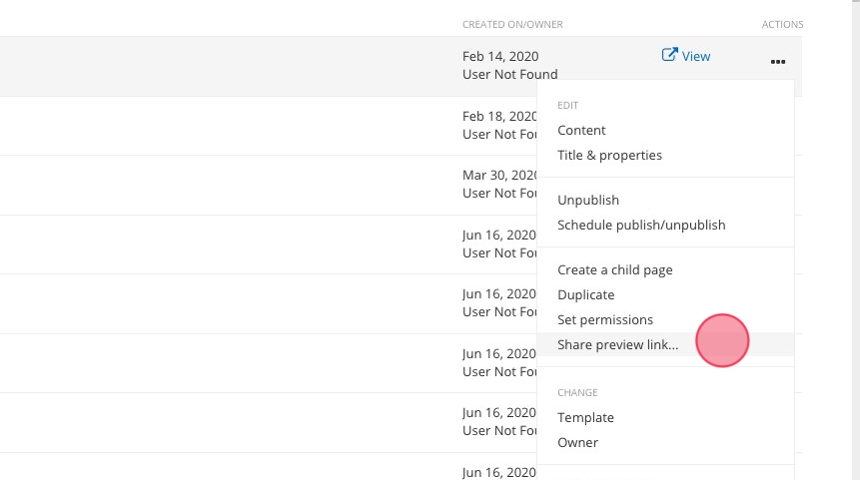Click the external link icon beside View
This screenshot has width=860, height=480.
coord(669,55)
